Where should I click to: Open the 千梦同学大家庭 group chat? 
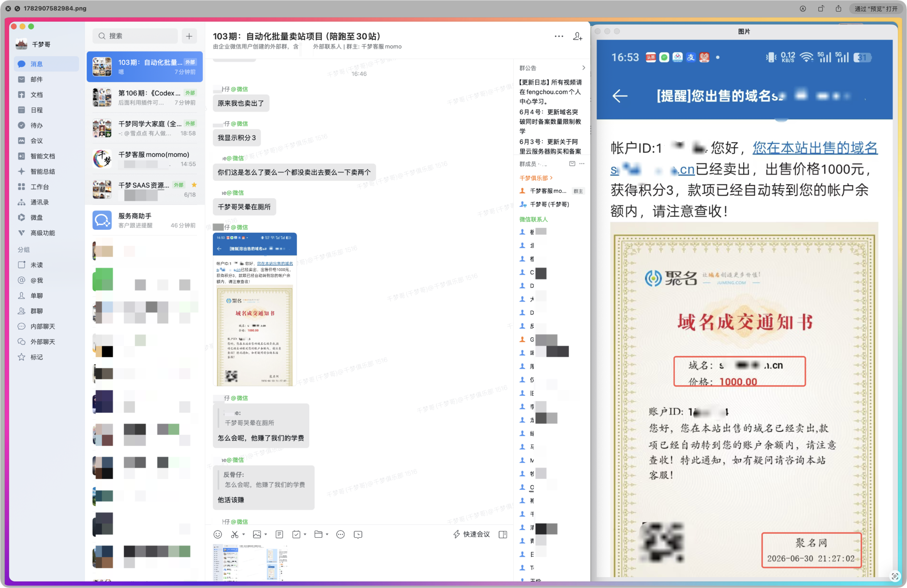tap(145, 128)
